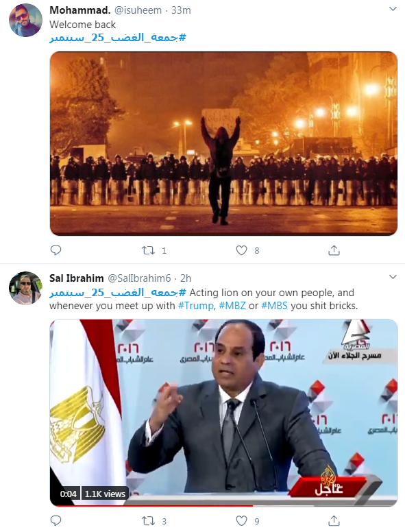This screenshot has height=532, width=405.
Task: Open more options chevron on Mohammad's tweet
Action: click(393, 9)
